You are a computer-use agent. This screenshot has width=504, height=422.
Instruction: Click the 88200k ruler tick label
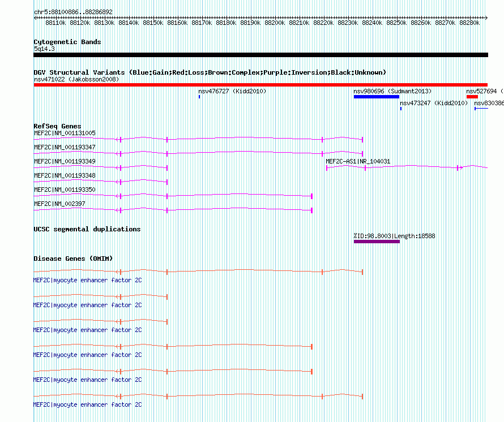click(275, 23)
